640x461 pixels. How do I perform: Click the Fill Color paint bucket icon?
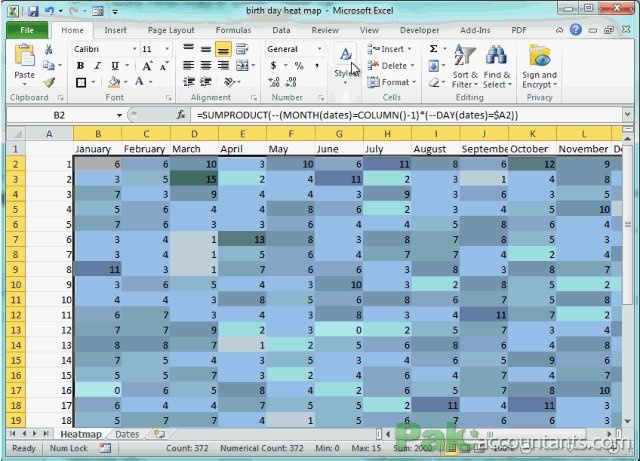pyautogui.click(x=114, y=82)
